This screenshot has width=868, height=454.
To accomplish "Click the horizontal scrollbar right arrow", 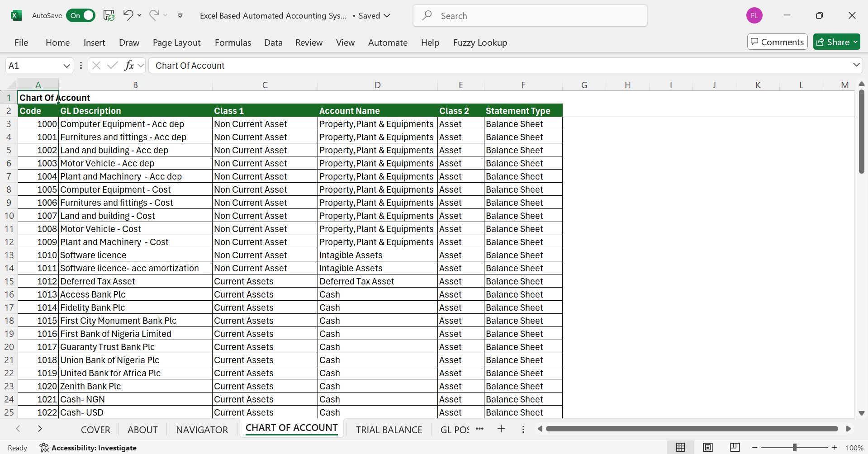I will (849, 429).
